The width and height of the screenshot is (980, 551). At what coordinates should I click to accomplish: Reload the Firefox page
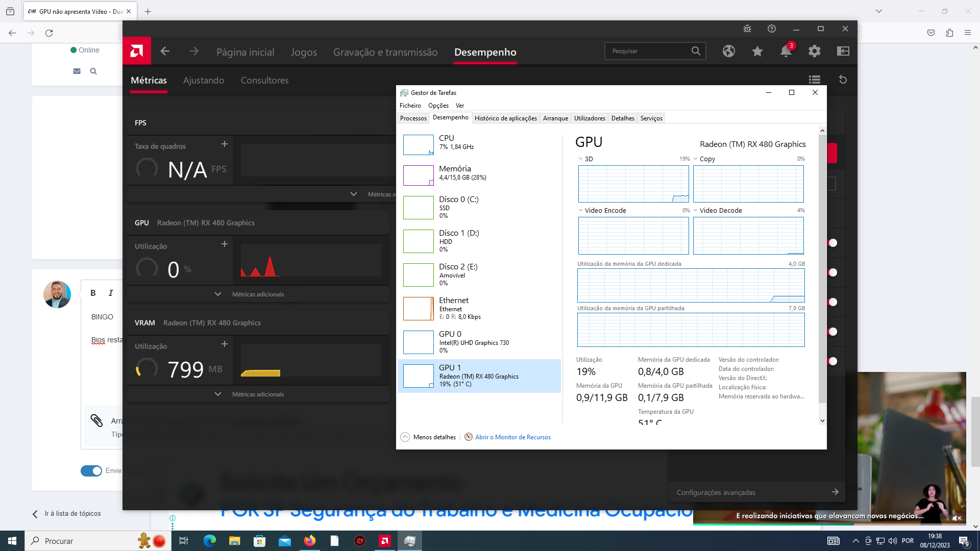[x=49, y=33]
